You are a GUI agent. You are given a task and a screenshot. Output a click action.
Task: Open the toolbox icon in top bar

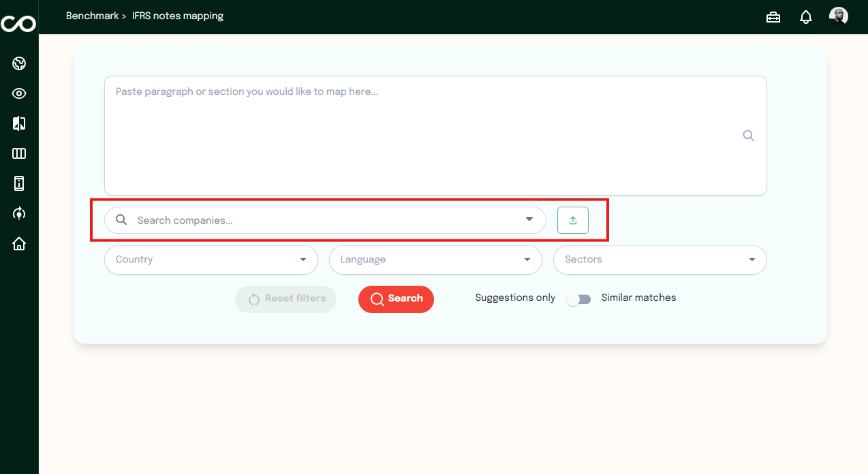pyautogui.click(x=773, y=17)
